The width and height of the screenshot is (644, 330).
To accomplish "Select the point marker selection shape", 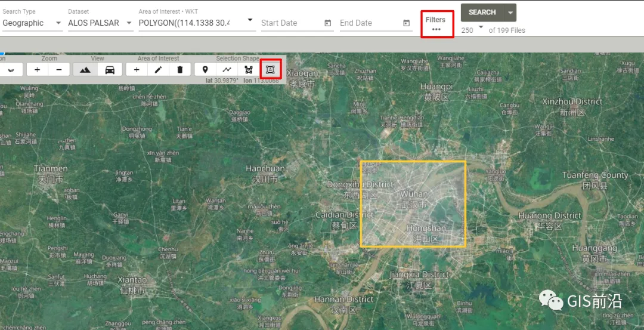I will 205,69.
